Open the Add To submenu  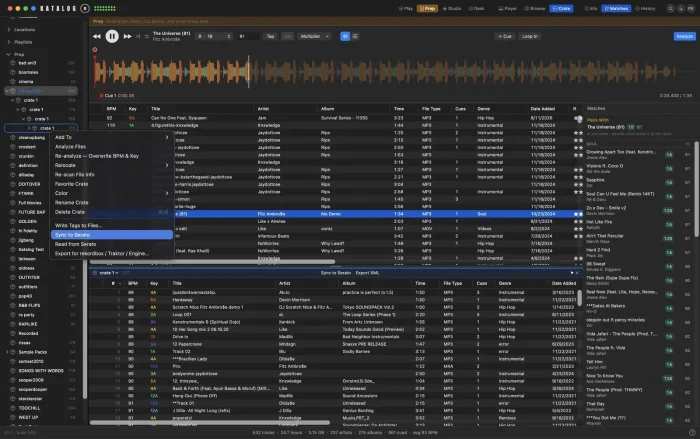tap(112, 137)
